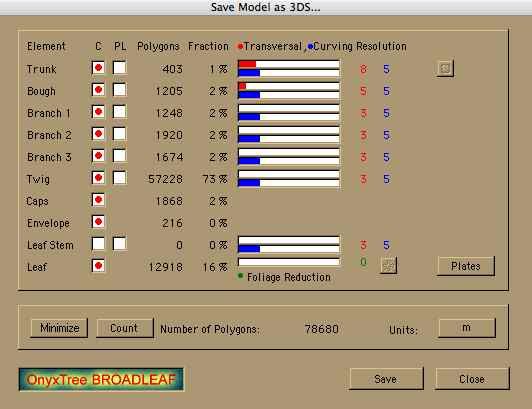This screenshot has width=532, height=409.
Task: Close the Save Model dialog
Action: click(x=472, y=378)
